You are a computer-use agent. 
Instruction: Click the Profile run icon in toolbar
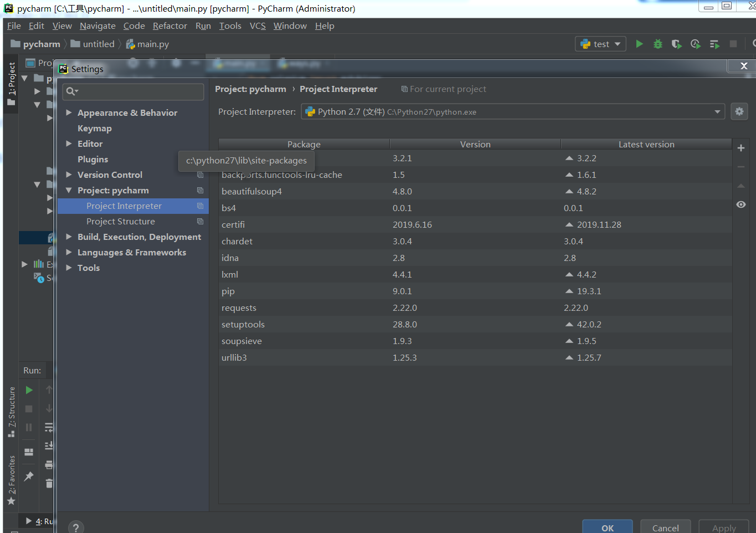tap(696, 44)
